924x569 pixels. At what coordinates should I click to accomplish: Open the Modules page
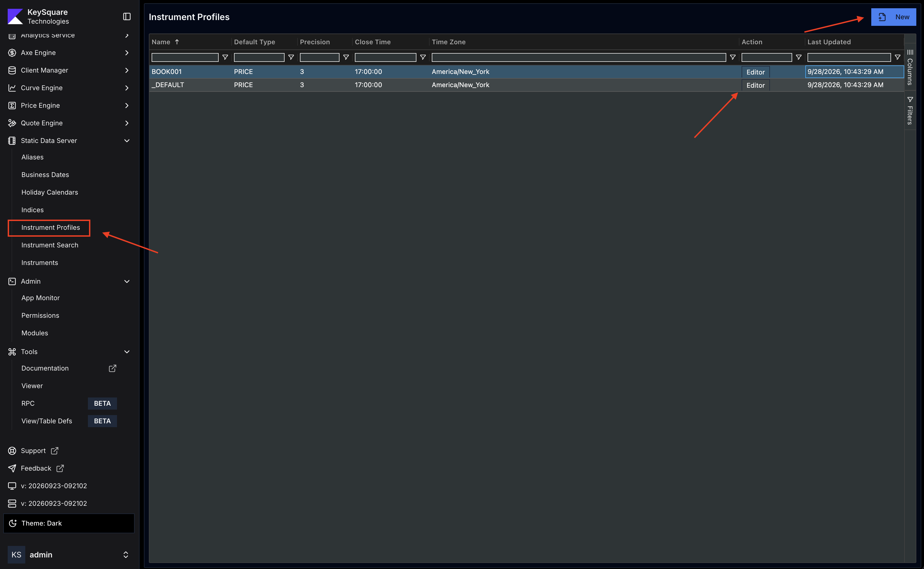(35, 333)
